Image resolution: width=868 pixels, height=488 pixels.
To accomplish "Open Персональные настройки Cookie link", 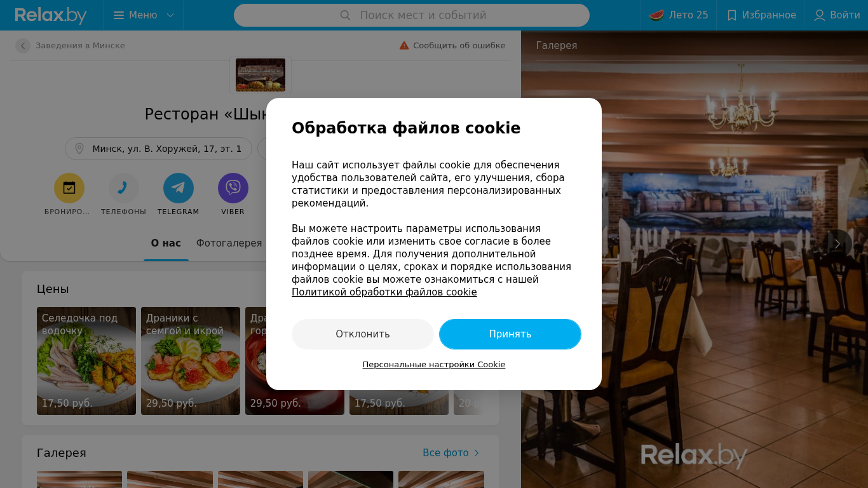I will coord(434,365).
